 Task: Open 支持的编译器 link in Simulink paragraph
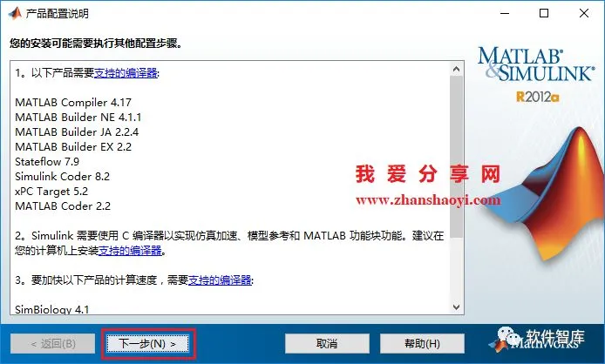(x=130, y=251)
